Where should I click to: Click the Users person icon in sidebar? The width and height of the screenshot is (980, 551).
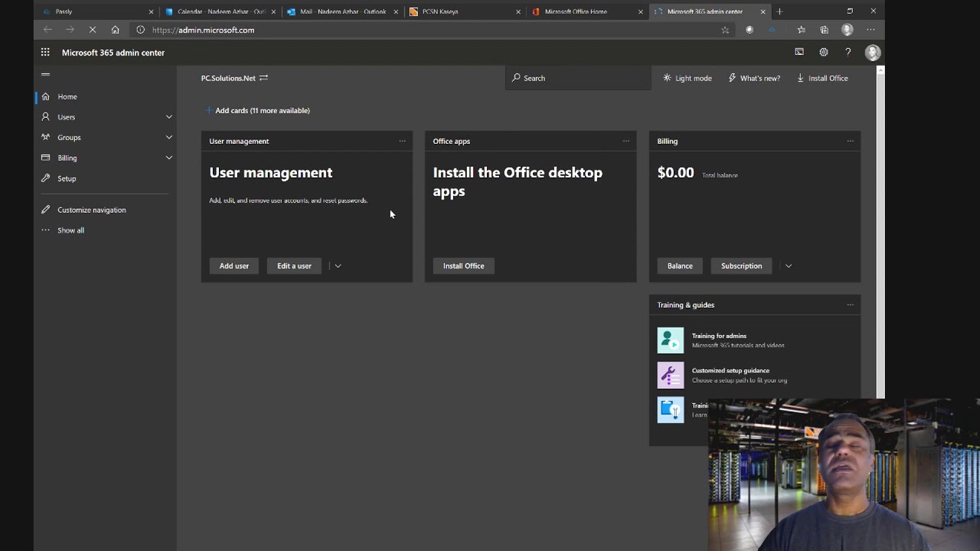(45, 117)
